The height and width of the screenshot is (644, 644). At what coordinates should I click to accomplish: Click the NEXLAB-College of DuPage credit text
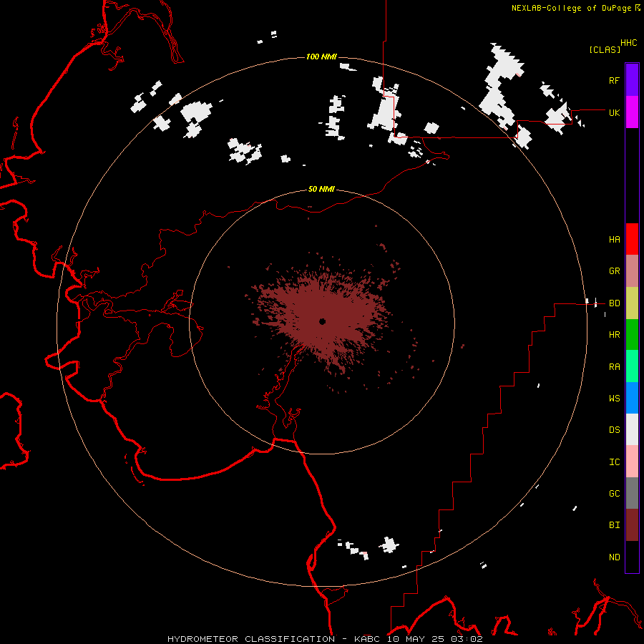point(571,8)
